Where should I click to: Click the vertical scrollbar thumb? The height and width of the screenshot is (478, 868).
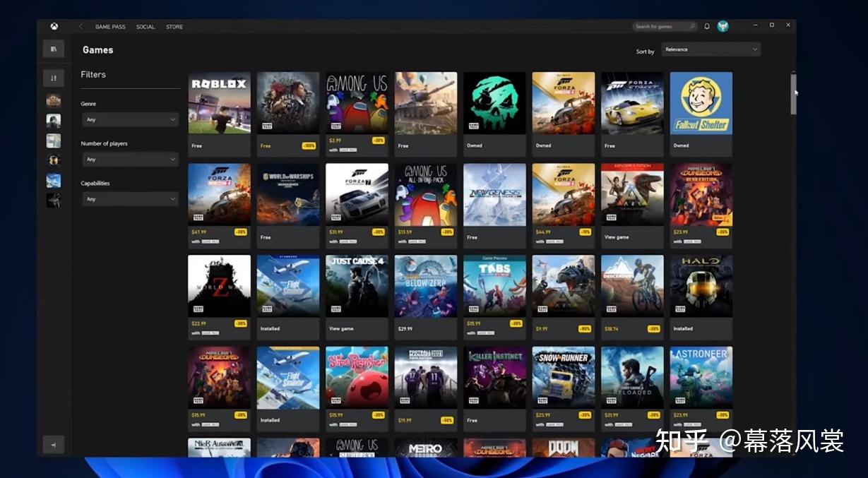coord(794,94)
